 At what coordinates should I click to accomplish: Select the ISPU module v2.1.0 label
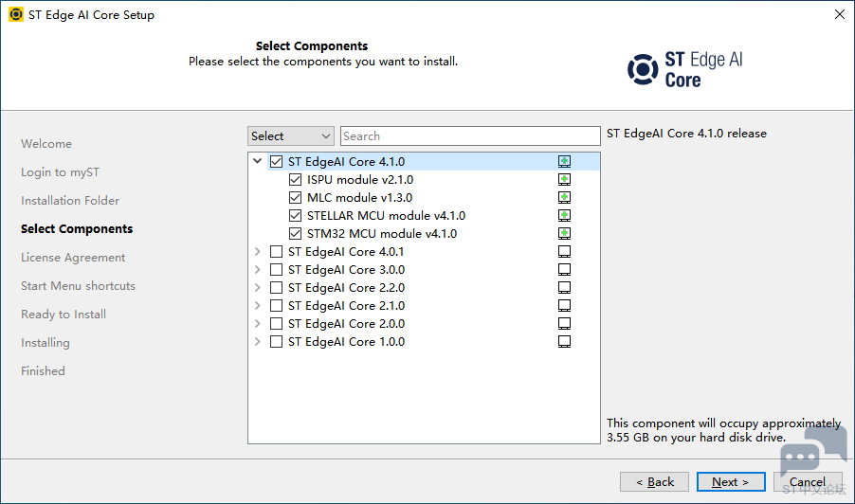tap(360, 180)
